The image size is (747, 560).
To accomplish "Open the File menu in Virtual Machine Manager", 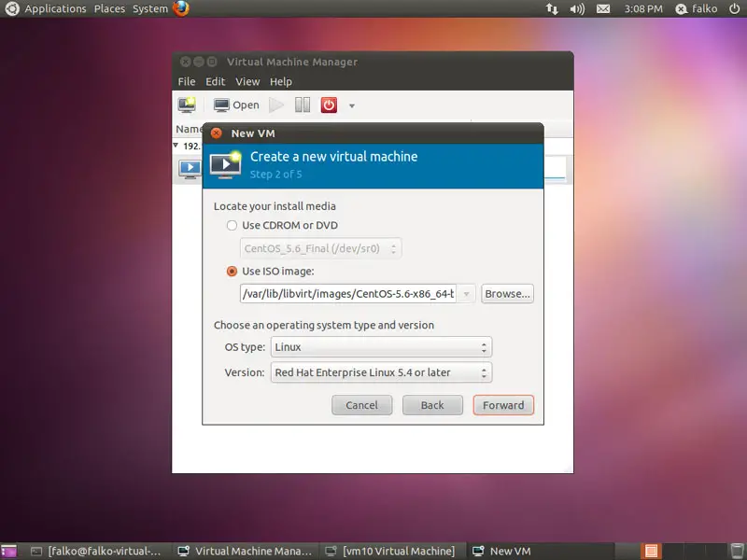I will 186,81.
